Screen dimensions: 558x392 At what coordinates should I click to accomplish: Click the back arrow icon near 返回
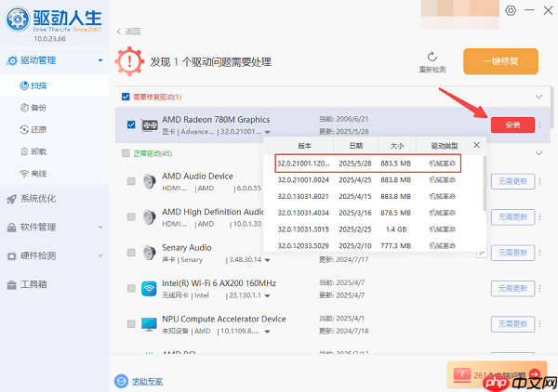click(119, 32)
